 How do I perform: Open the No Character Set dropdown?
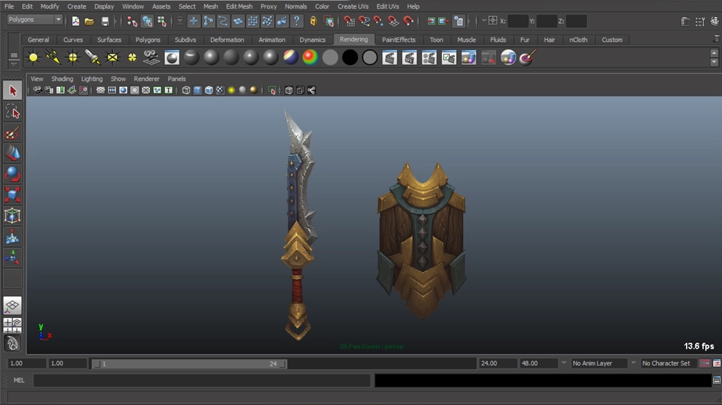[x=669, y=363]
